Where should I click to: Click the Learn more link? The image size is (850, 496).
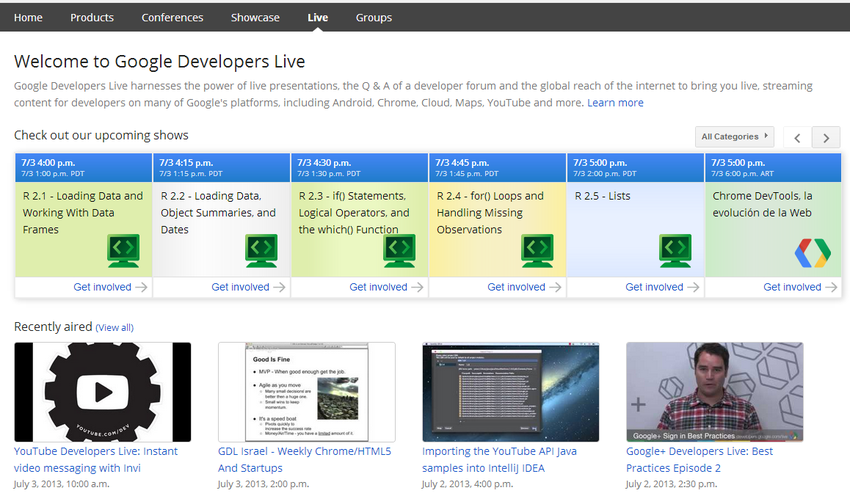pyautogui.click(x=615, y=103)
